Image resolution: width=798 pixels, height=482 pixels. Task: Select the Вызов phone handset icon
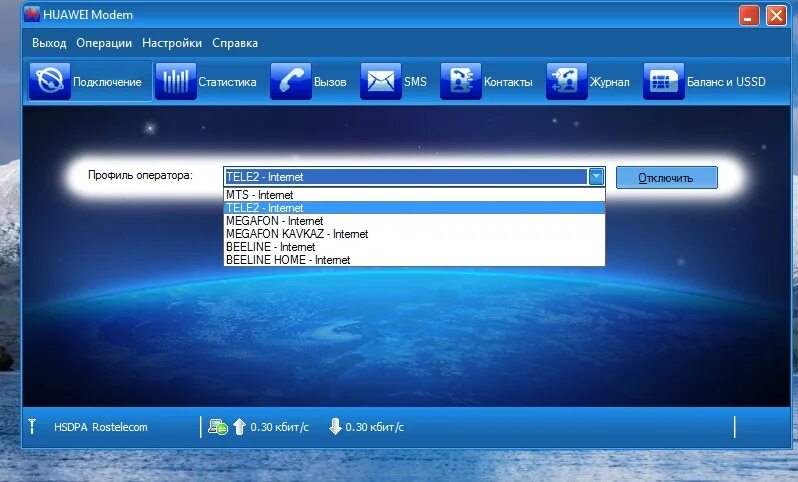tap(291, 81)
